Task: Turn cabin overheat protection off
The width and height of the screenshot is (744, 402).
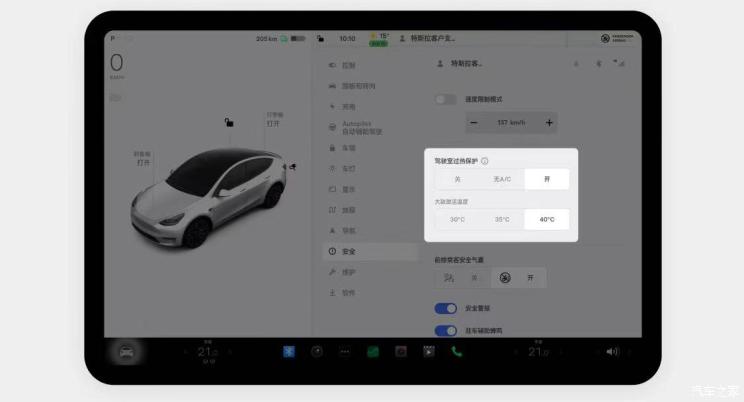Action: [x=457, y=179]
